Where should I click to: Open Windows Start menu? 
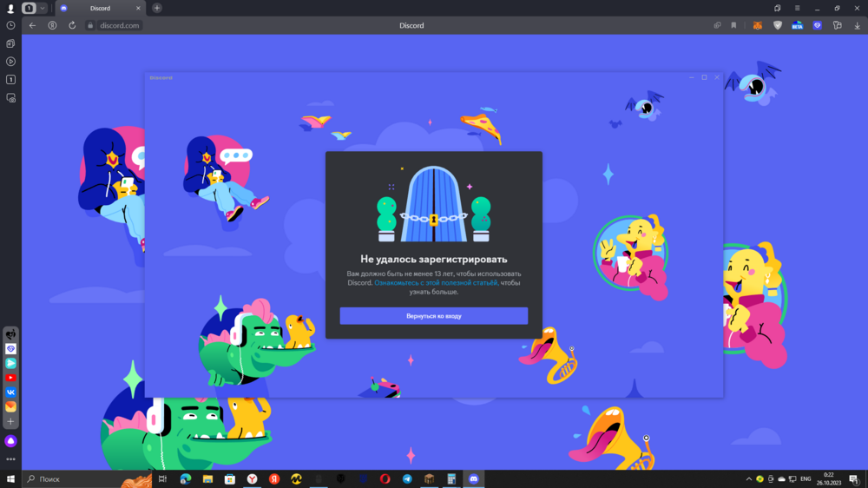click(x=10, y=479)
